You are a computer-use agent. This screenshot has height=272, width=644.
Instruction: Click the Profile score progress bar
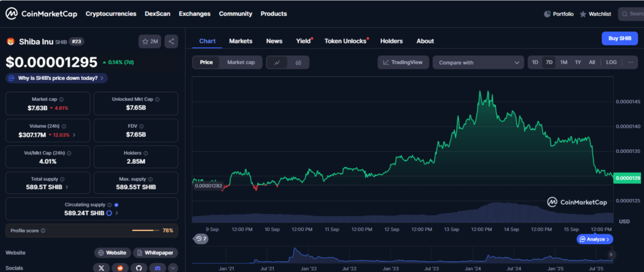(146, 230)
